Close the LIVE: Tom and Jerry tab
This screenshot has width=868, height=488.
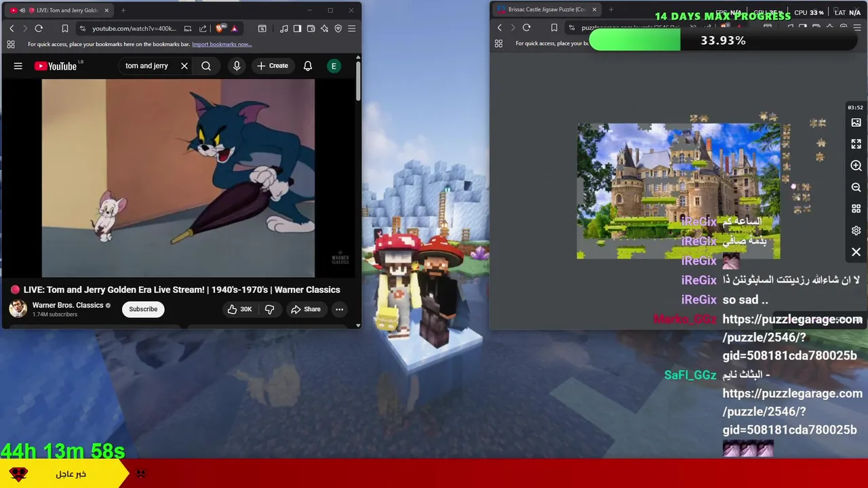tap(106, 10)
